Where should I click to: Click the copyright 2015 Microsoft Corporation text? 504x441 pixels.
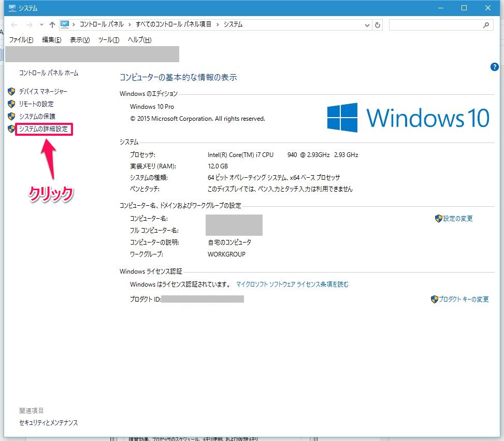point(198,119)
